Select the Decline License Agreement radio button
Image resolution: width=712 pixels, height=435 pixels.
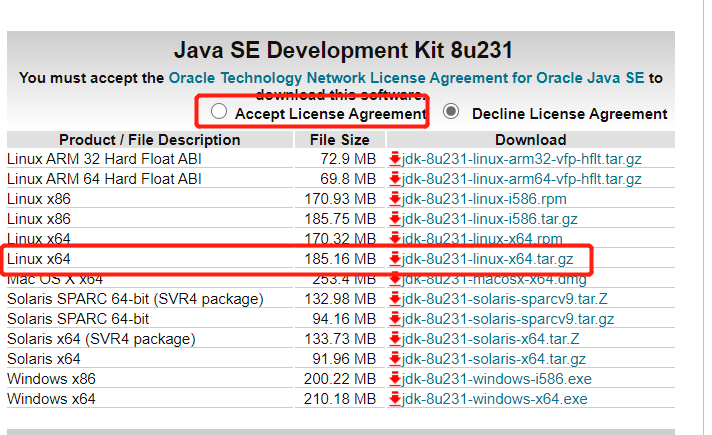[451, 111]
